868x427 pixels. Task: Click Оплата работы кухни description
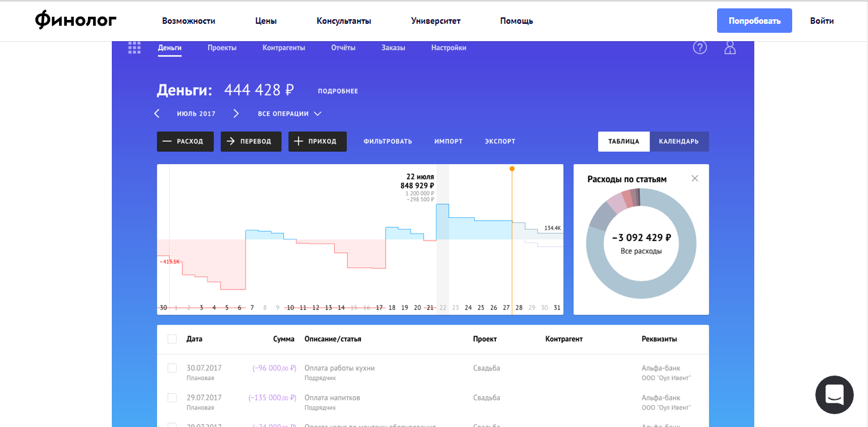339,368
